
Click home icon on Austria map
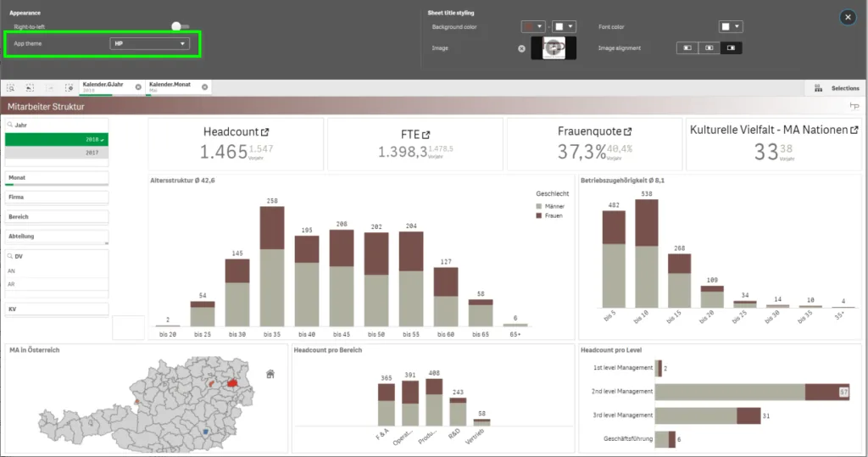pyautogui.click(x=270, y=374)
